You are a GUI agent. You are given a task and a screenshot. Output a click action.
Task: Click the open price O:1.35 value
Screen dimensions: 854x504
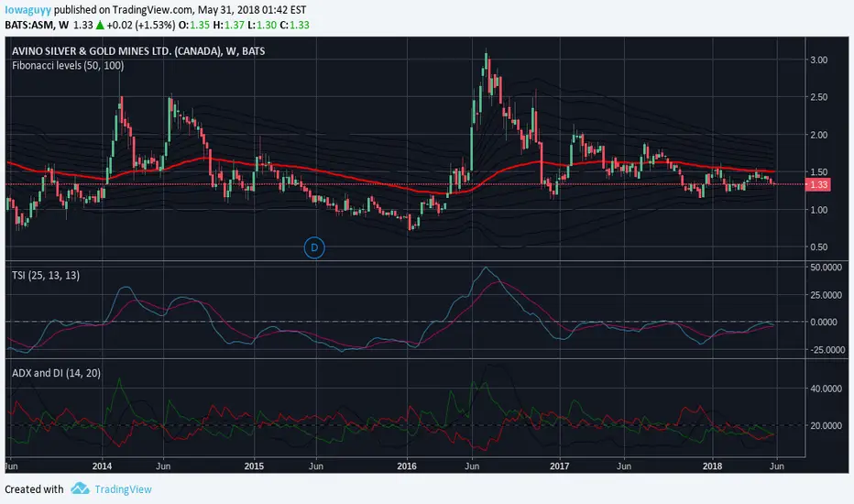(194, 25)
